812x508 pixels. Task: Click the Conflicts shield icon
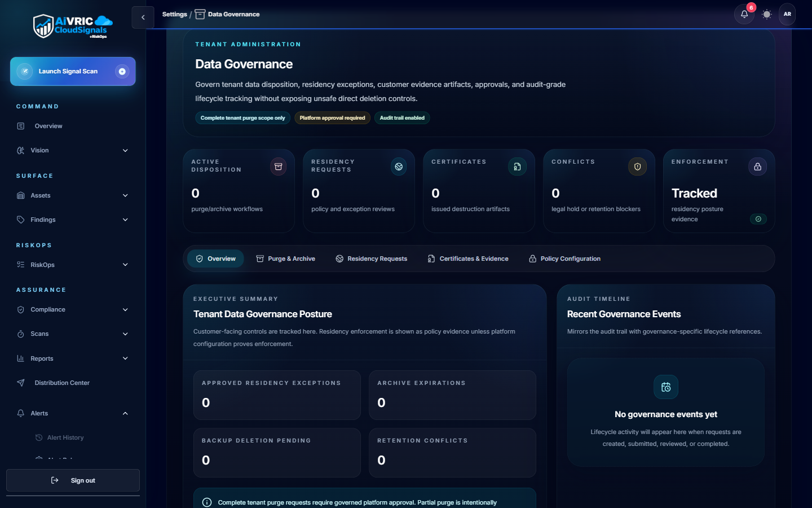pyautogui.click(x=637, y=167)
